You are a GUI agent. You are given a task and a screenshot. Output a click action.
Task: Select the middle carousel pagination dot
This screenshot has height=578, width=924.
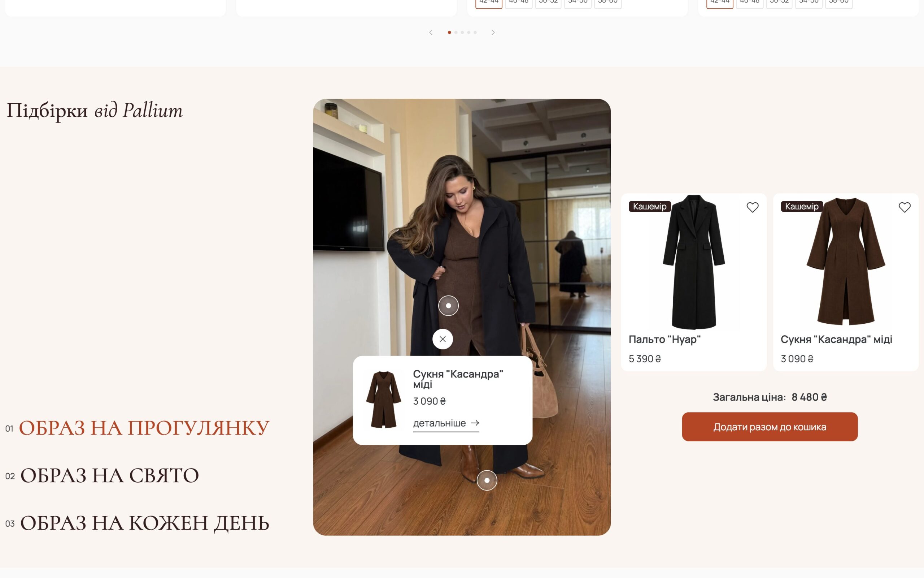point(462,33)
